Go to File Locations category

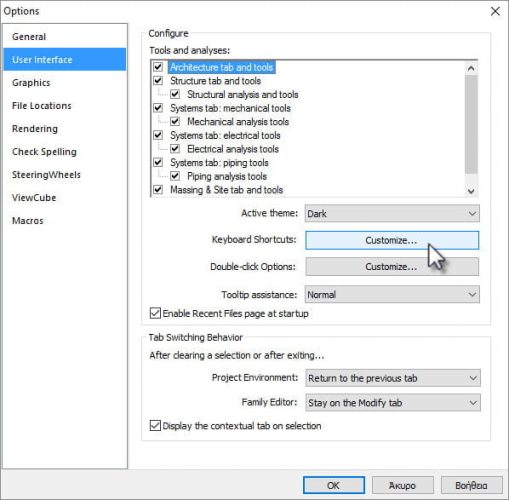pyautogui.click(x=65, y=106)
